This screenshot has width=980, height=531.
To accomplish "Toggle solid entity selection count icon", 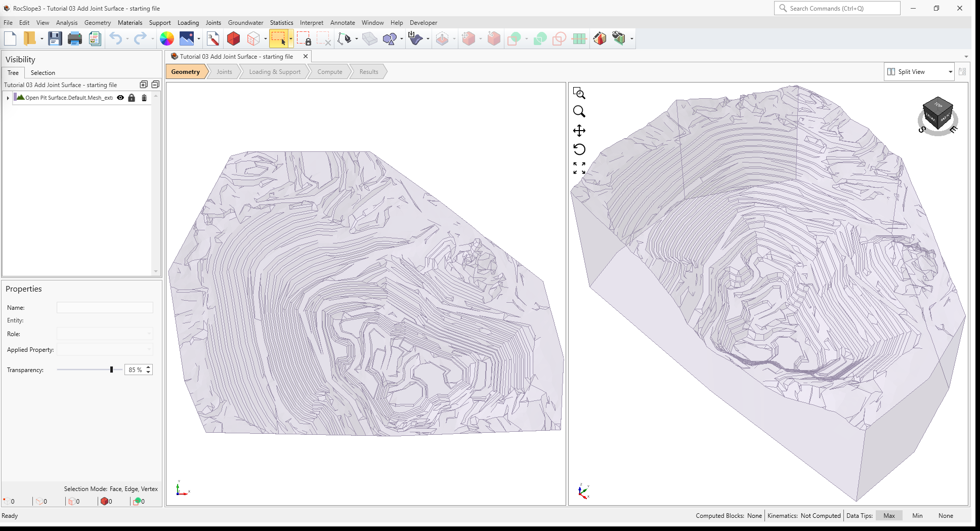I will [104, 501].
